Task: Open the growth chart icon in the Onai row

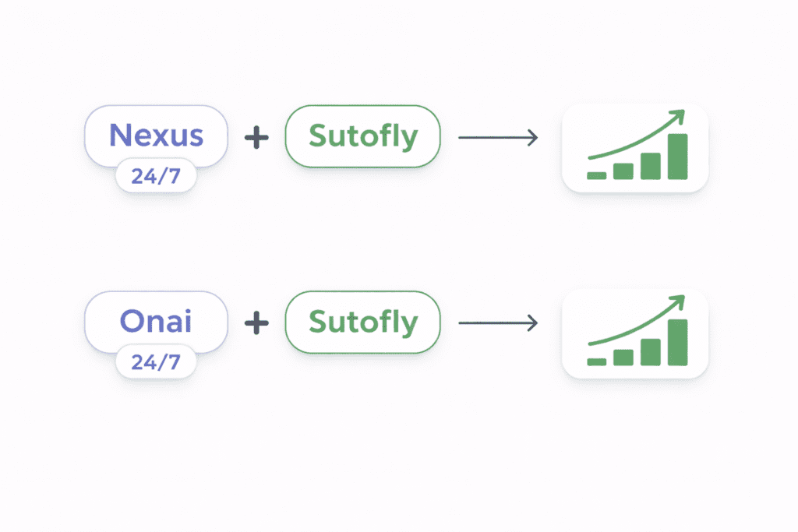Action: coord(634,333)
